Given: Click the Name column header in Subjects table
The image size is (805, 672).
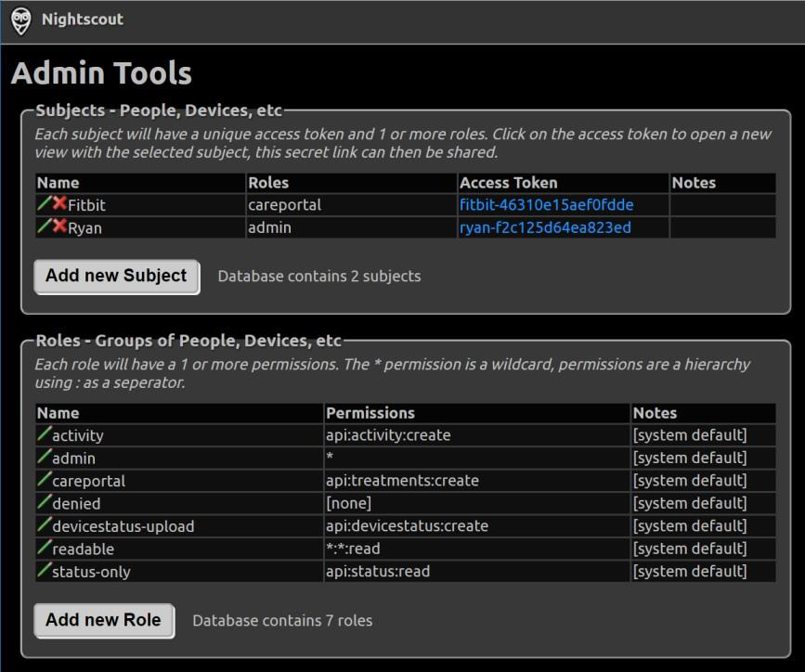Looking at the screenshot, I should 58,183.
